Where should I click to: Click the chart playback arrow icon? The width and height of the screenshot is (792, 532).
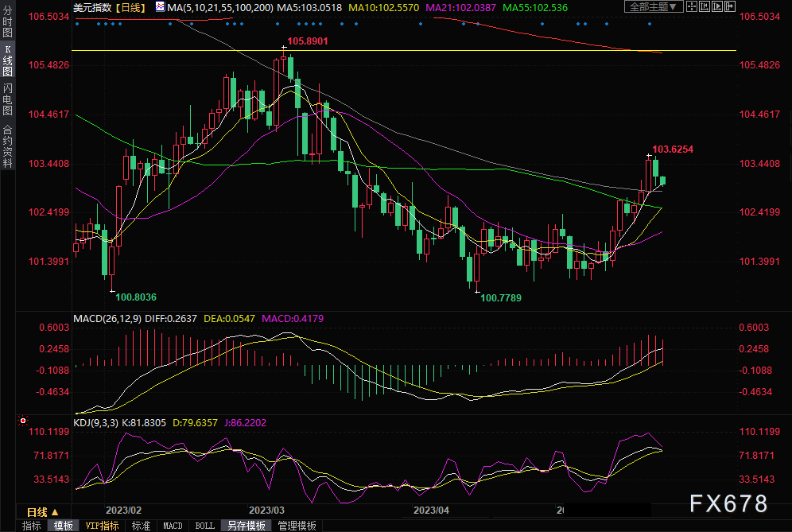[x=717, y=6]
